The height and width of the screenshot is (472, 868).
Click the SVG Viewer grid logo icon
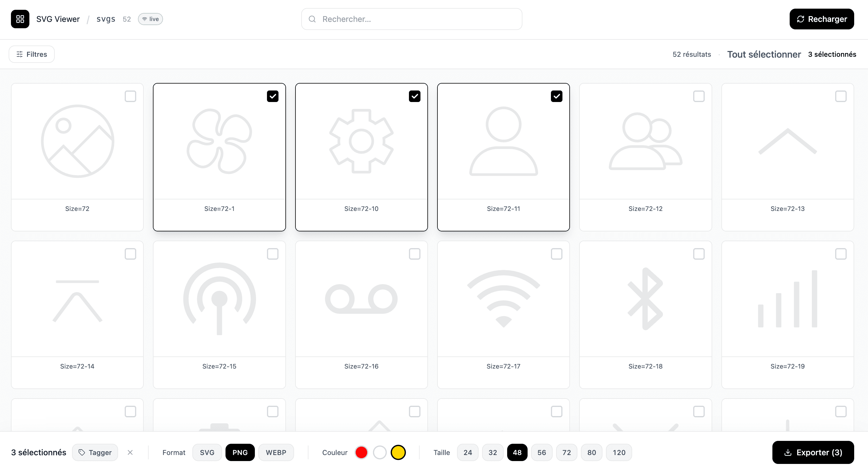[x=20, y=19]
